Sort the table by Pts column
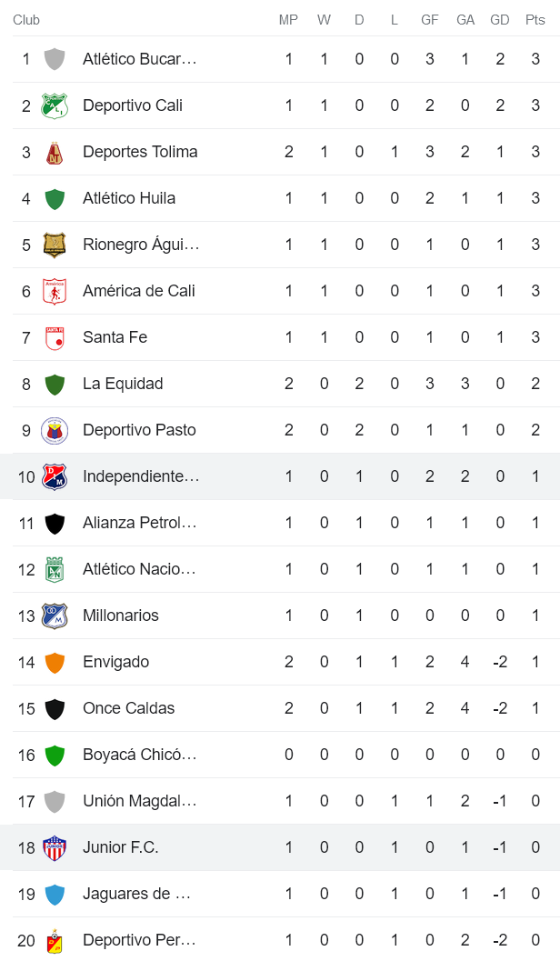Screen dimensions: 560x971 tap(535, 19)
